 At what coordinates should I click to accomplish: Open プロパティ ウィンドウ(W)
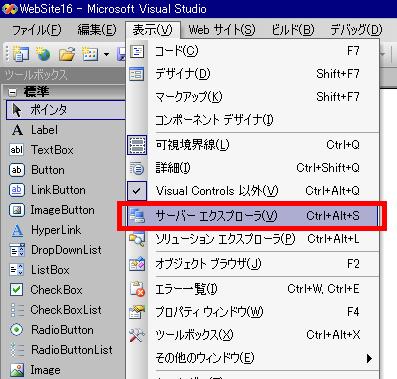coord(253,312)
